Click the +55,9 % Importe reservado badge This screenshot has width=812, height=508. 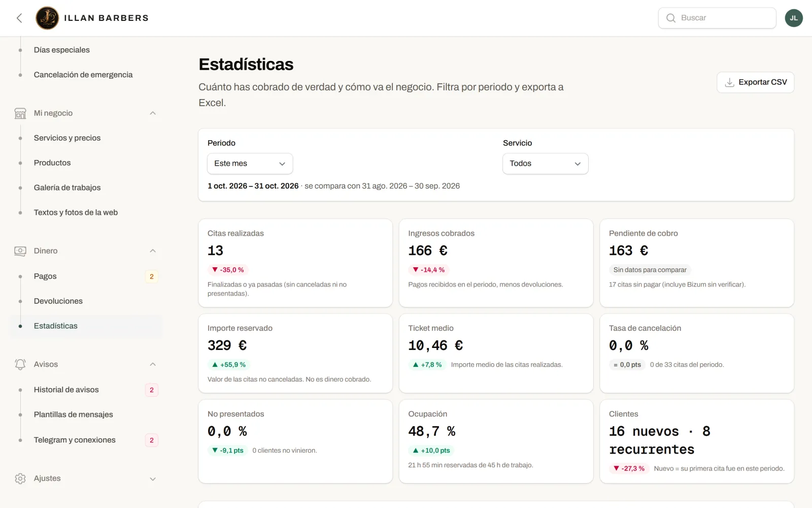click(x=229, y=365)
